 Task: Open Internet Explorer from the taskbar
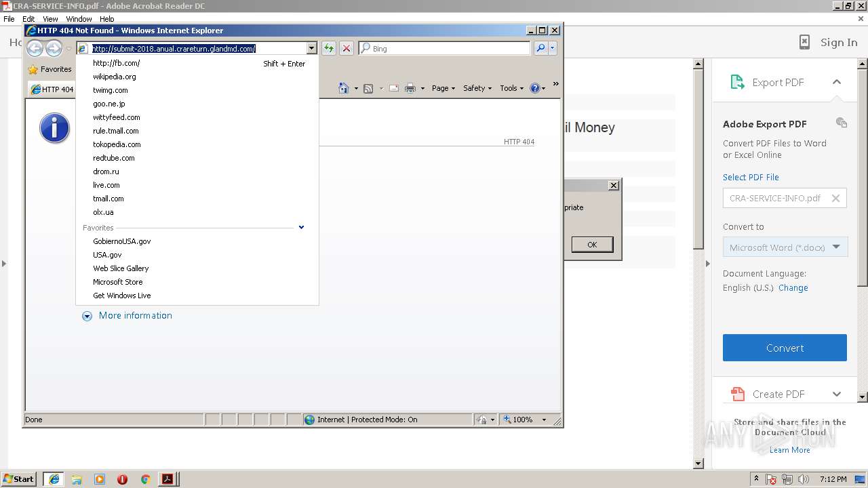pyautogui.click(x=54, y=479)
